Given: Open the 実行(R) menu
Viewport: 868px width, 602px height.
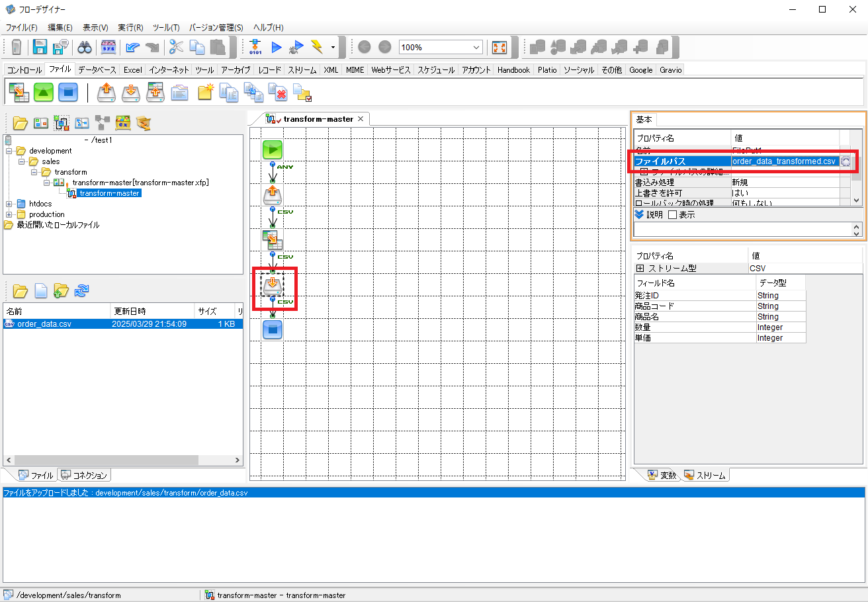Looking at the screenshot, I should pos(130,28).
